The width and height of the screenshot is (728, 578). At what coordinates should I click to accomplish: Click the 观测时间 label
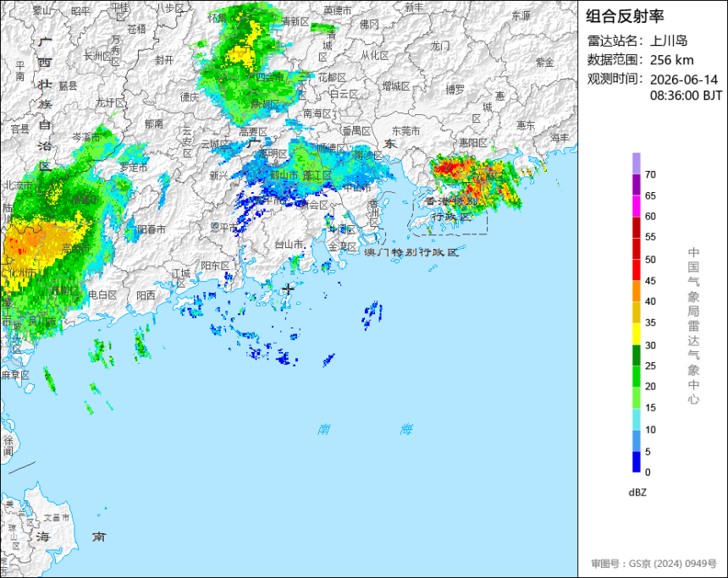(x=615, y=79)
